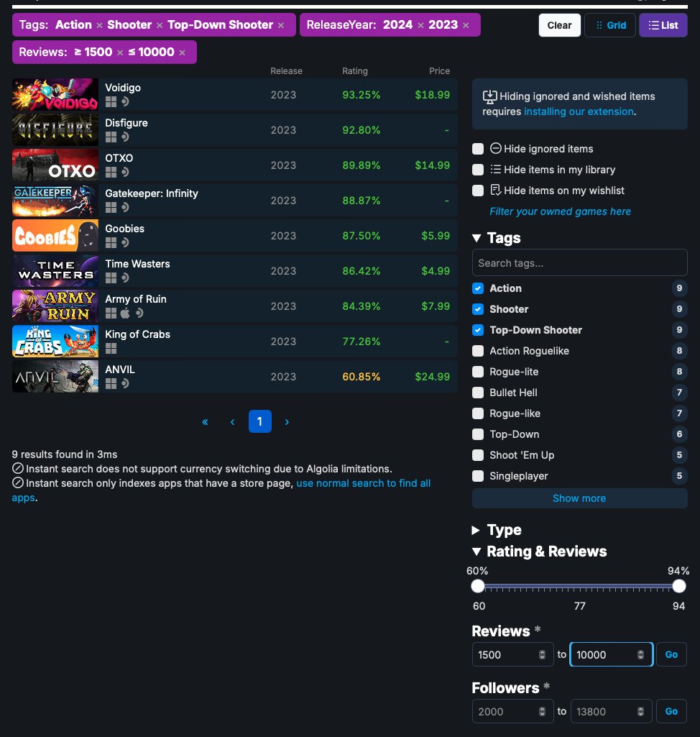Expand the Type section
The height and width of the screenshot is (737, 700).
pos(476,530)
